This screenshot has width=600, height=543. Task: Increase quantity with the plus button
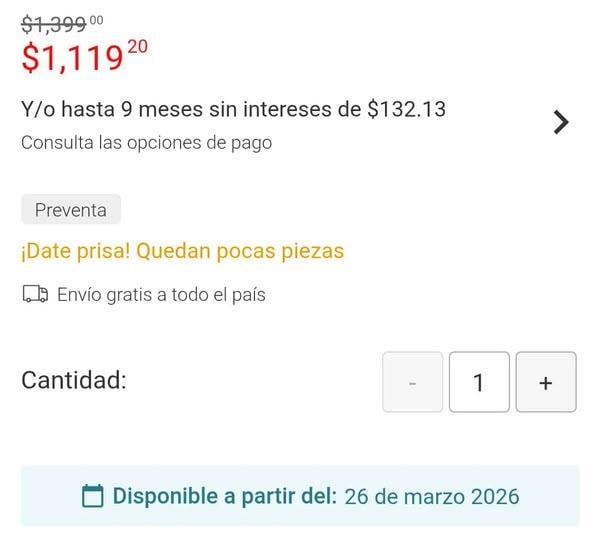click(545, 382)
